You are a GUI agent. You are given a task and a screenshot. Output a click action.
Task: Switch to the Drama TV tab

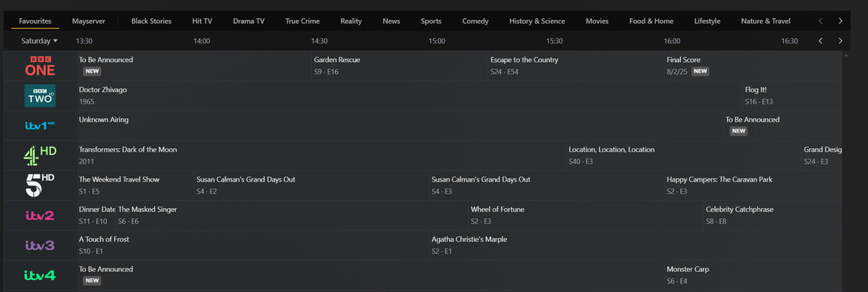(249, 21)
